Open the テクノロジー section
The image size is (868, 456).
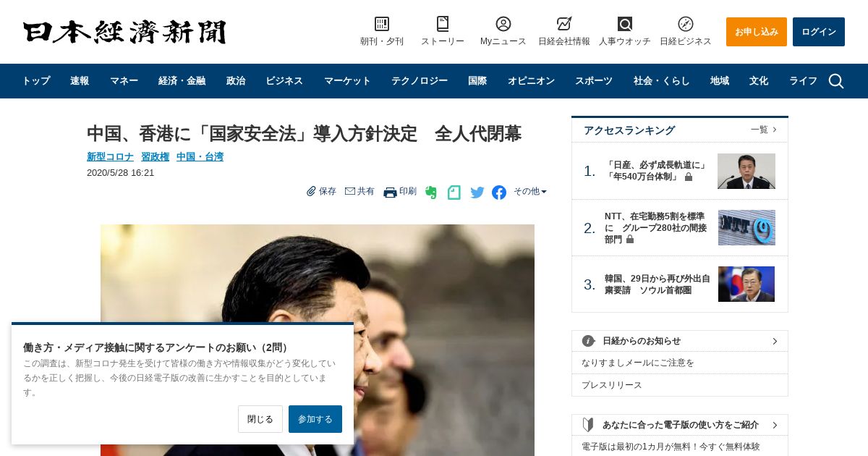pos(420,81)
